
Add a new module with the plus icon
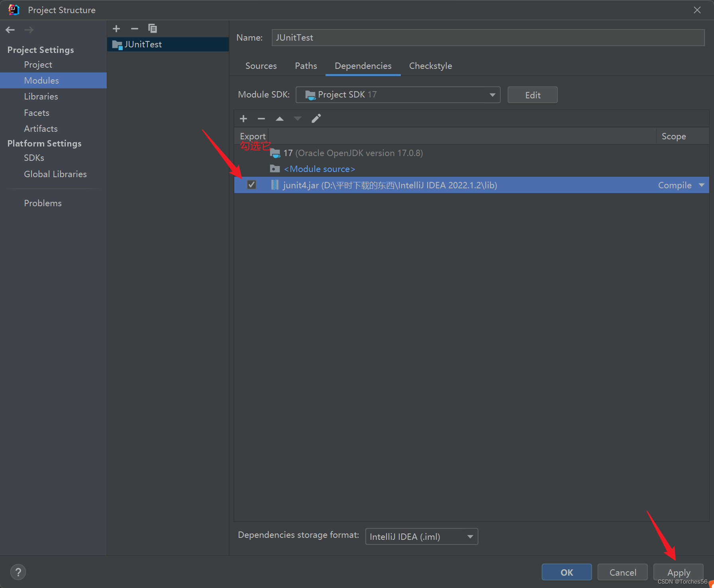116,29
